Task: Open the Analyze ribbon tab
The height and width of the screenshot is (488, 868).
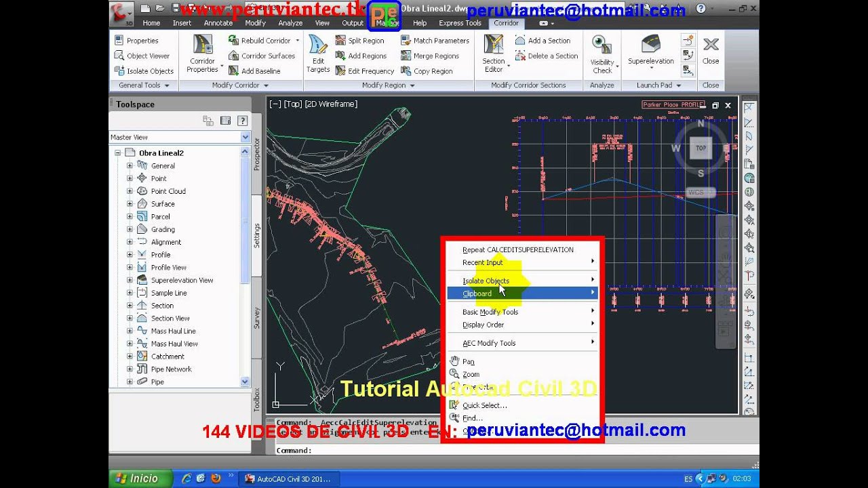Action: click(290, 23)
